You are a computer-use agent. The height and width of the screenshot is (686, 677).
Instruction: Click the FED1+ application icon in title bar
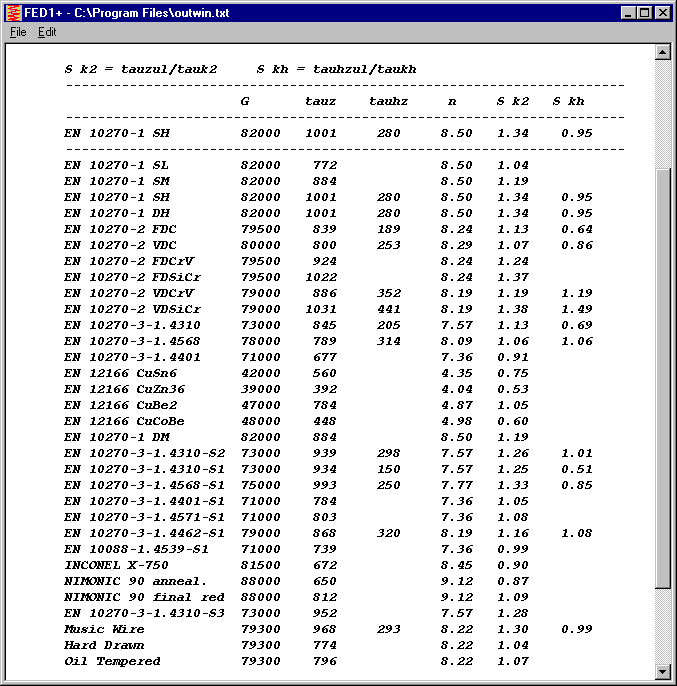[12, 12]
